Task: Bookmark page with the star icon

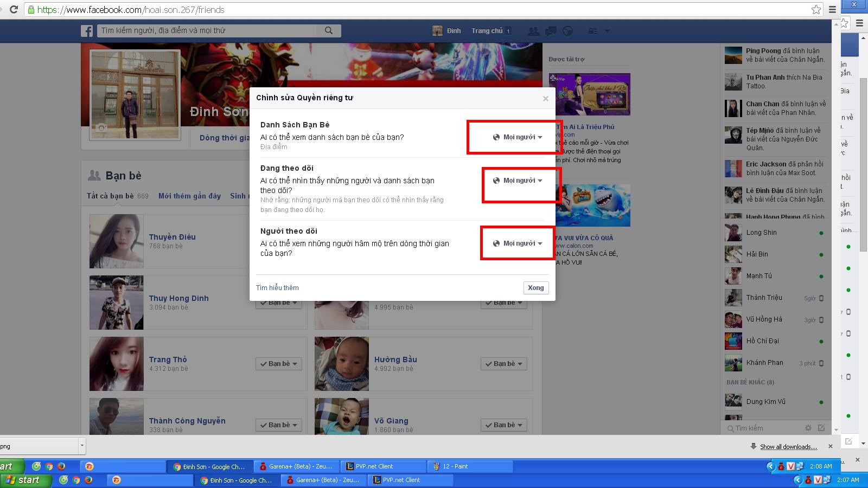Action: point(815,10)
